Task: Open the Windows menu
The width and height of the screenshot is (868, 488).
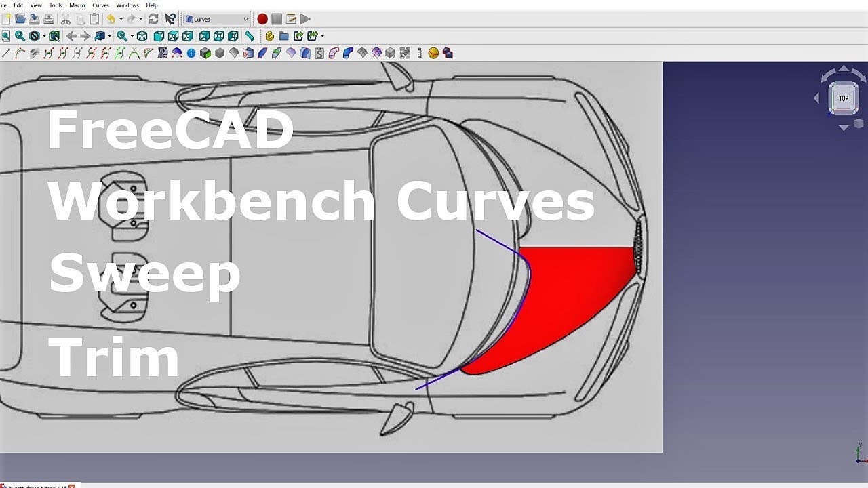Action: 127,5
